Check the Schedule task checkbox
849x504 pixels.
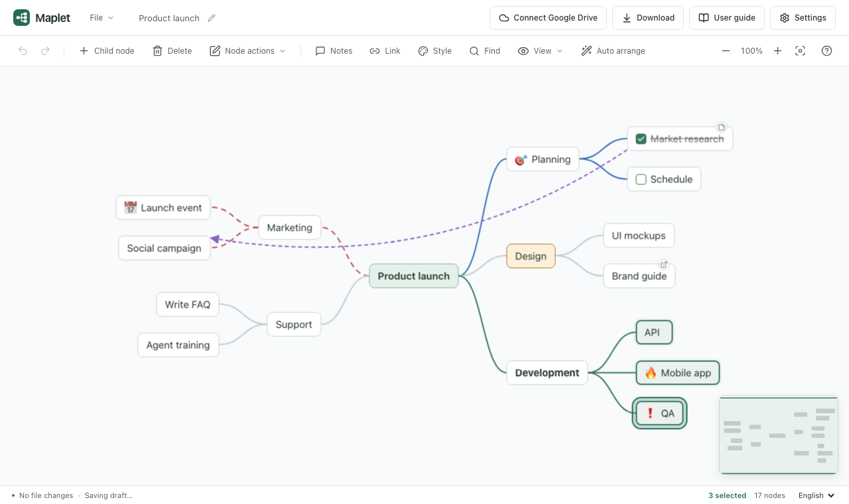click(641, 179)
